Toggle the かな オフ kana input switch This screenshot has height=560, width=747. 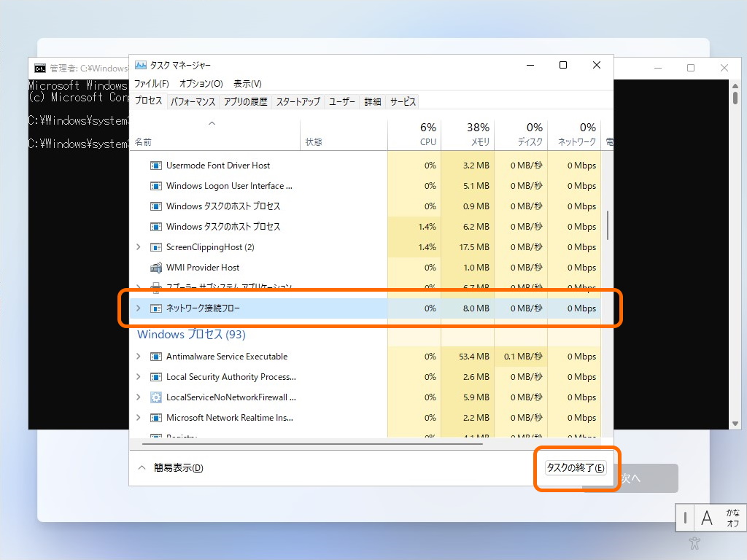pyautogui.click(x=732, y=518)
